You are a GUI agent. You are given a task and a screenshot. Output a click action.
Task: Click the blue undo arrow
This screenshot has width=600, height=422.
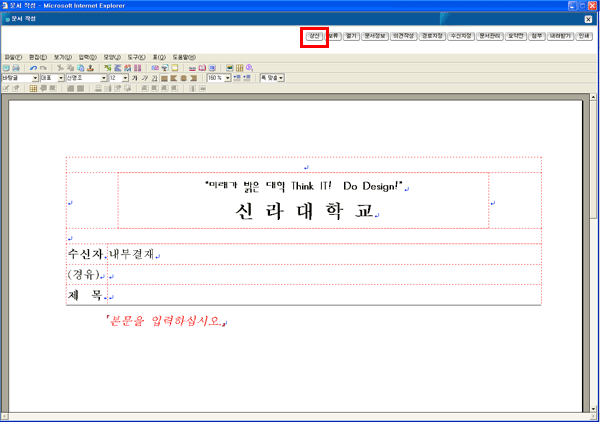pos(33,68)
